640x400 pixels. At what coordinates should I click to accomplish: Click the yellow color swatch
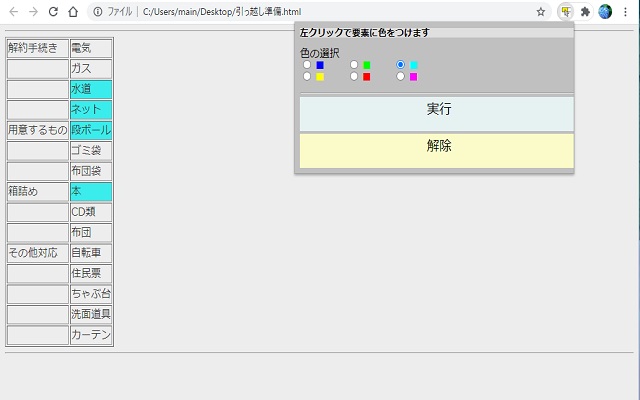tap(320, 77)
